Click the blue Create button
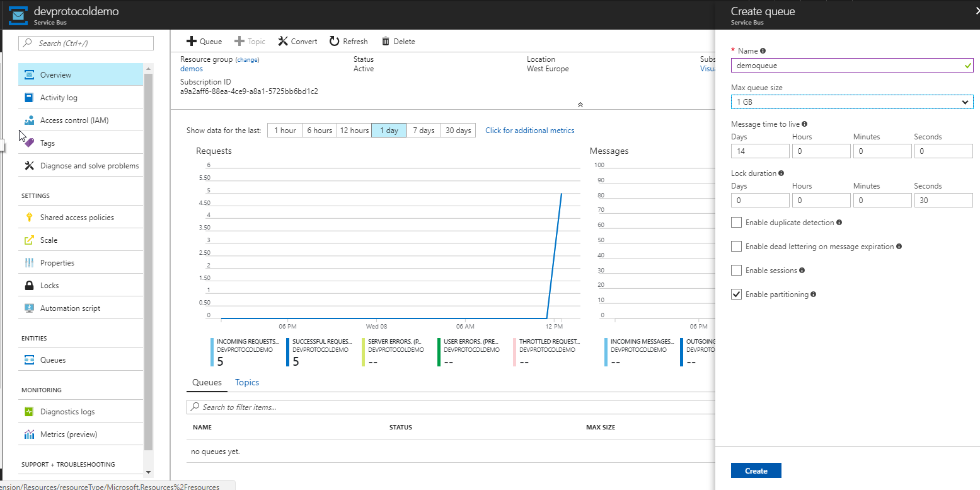 click(x=756, y=470)
